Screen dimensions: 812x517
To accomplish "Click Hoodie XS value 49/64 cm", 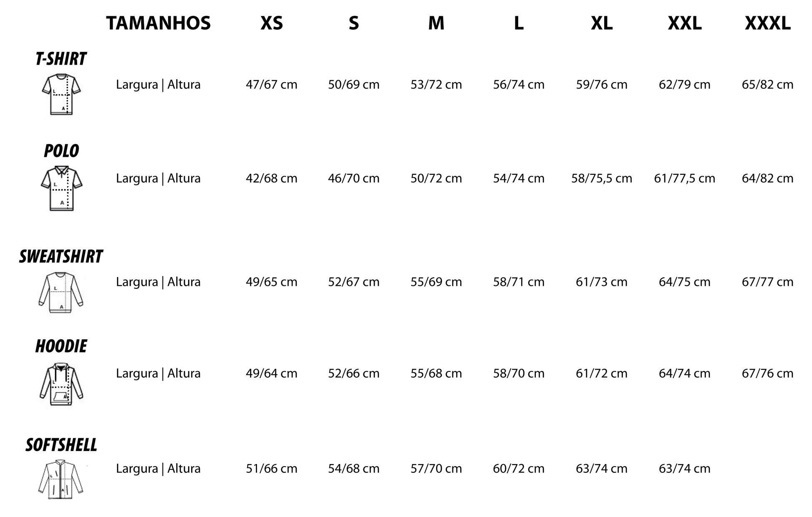I will pyautogui.click(x=271, y=373).
